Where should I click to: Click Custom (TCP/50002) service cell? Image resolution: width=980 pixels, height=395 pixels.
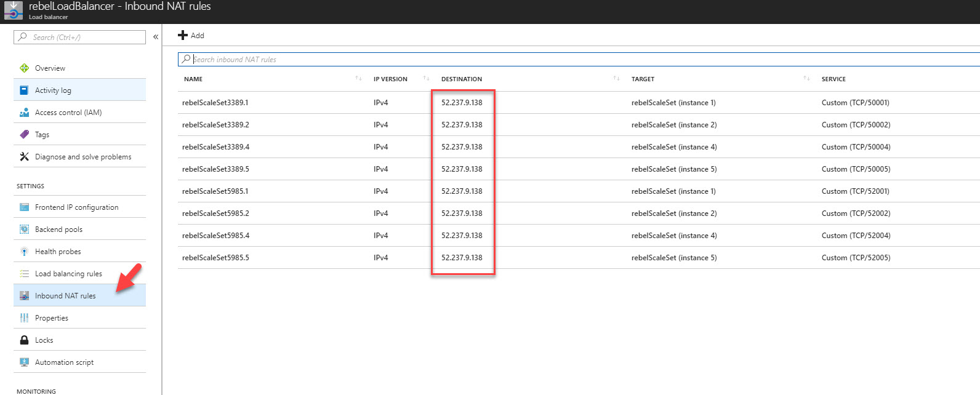pyautogui.click(x=856, y=125)
